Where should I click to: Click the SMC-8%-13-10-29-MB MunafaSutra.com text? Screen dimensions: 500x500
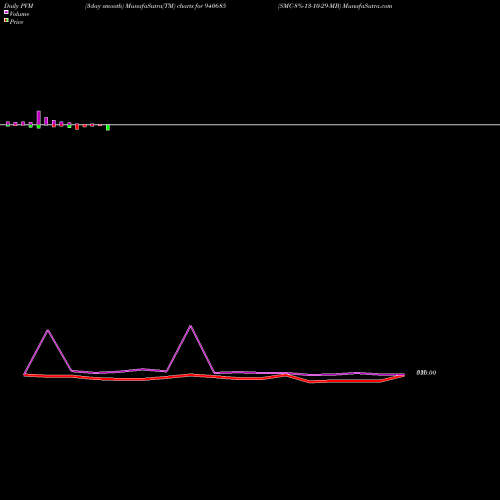(335, 6)
